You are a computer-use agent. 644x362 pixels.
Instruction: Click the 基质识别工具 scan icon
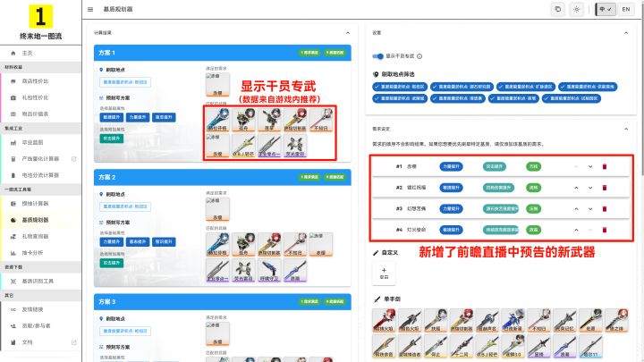coord(13,282)
